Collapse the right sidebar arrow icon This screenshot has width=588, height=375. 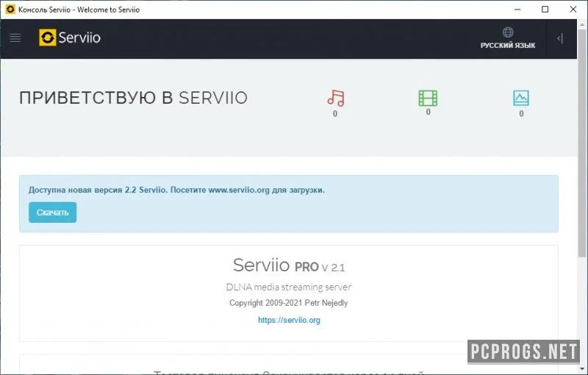coord(560,38)
